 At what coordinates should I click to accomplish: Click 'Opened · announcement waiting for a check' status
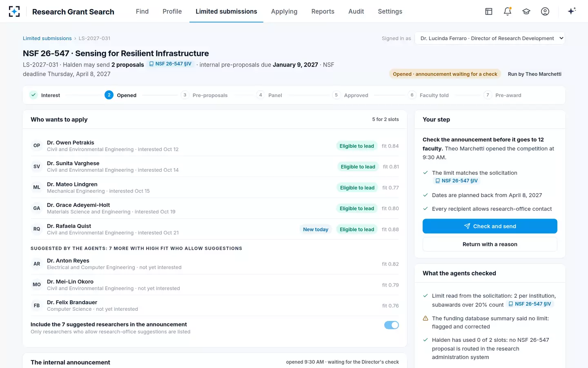pyautogui.click(x=445, y=74)
